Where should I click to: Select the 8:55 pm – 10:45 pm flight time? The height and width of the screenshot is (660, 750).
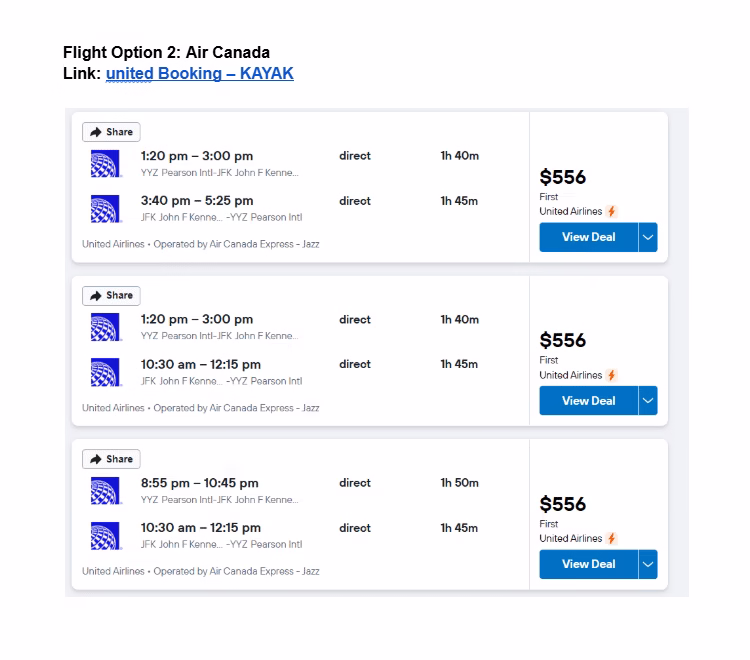pos(199,483)
